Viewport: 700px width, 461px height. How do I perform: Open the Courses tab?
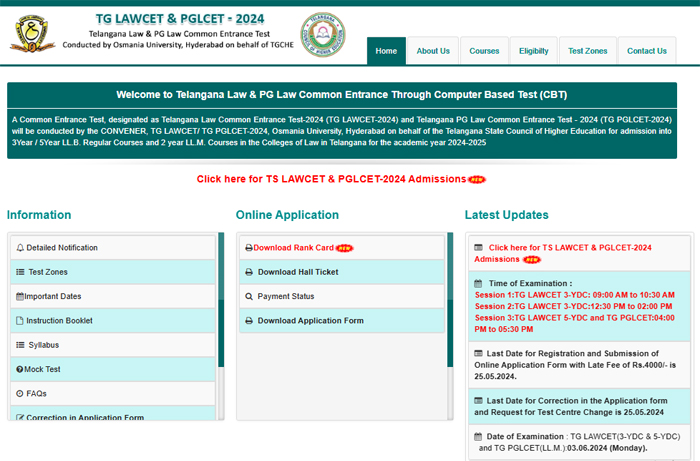point(484,51)
